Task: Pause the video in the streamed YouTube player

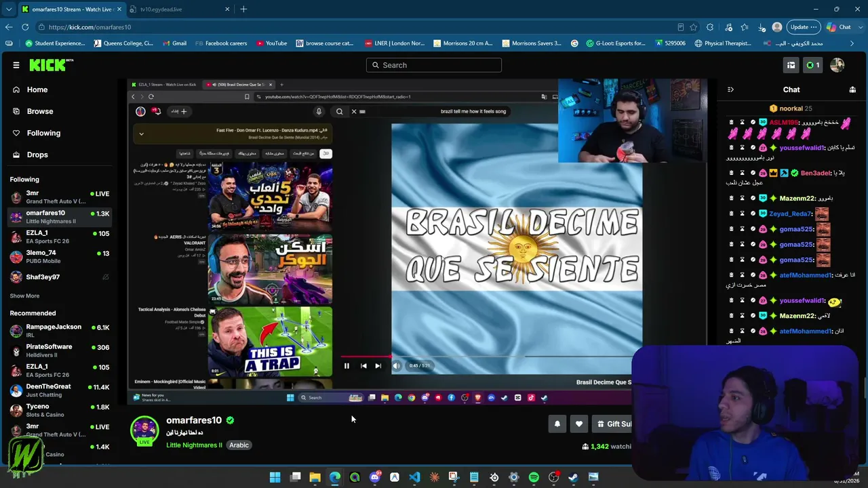Action: click(x=347, y=366)
